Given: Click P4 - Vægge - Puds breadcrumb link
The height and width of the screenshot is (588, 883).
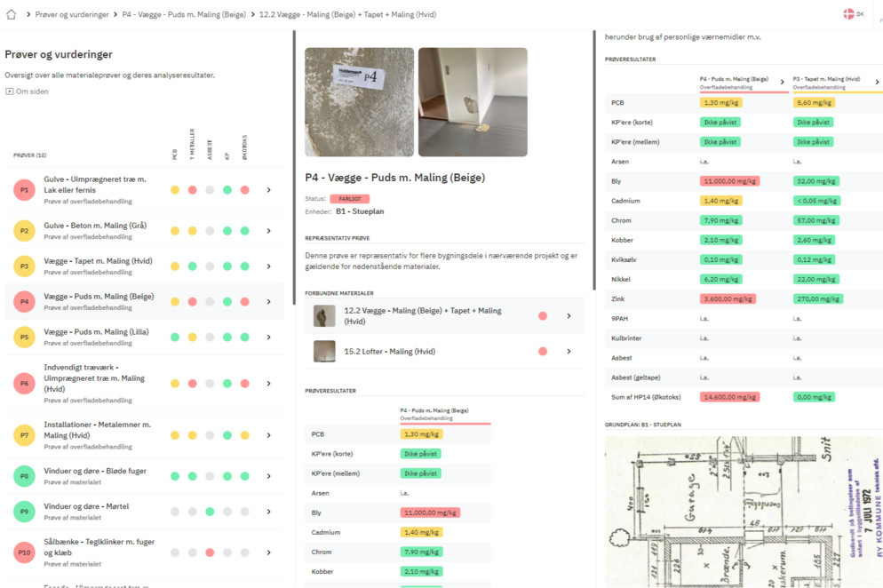Looking at the screenshot, I should [184, 14].
